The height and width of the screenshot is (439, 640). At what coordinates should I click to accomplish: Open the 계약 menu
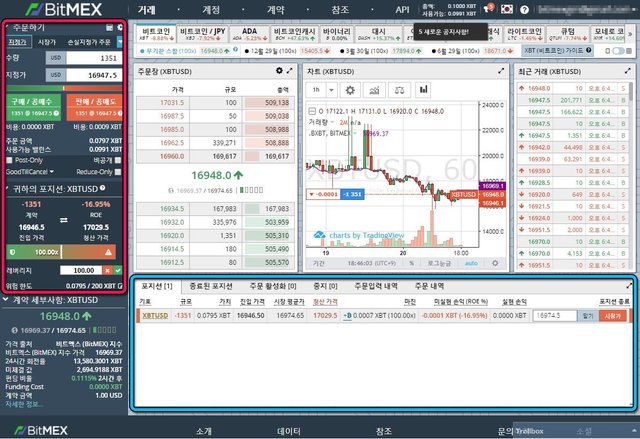pyautogui.click(x=276, y=9)
